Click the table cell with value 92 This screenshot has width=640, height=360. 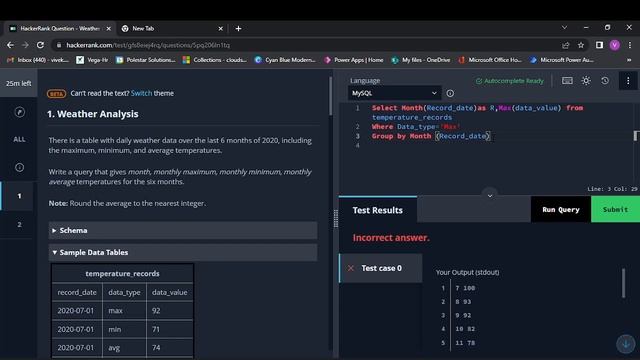tap(169, 311)
